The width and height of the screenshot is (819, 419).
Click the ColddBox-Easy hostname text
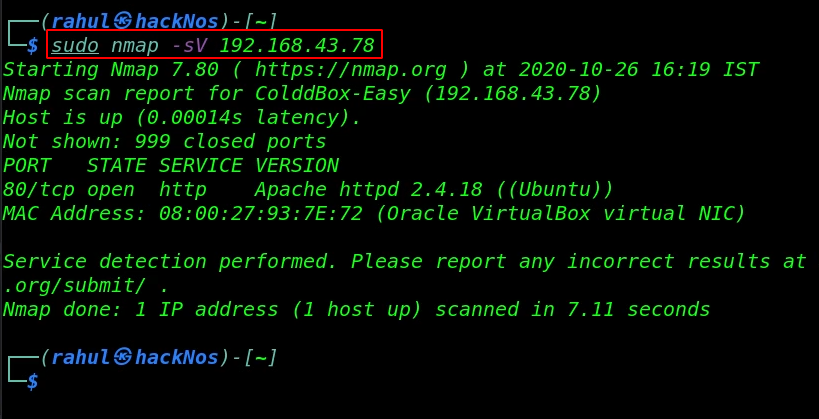[332, 94]
